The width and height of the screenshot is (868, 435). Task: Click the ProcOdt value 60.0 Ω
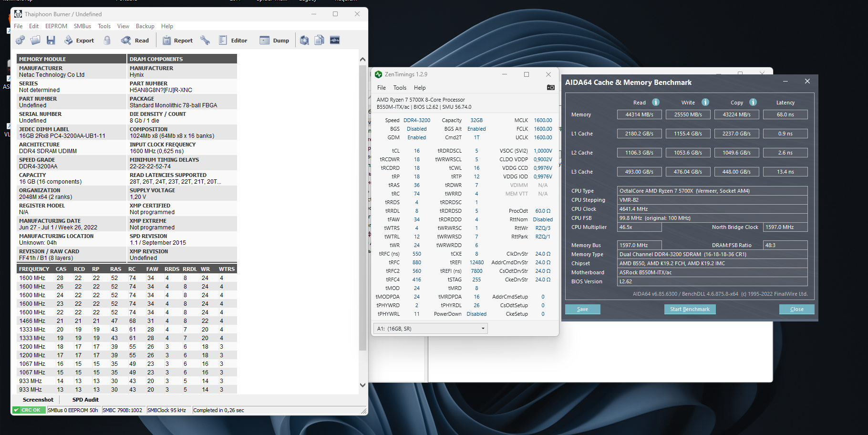[x=543, y=211]
